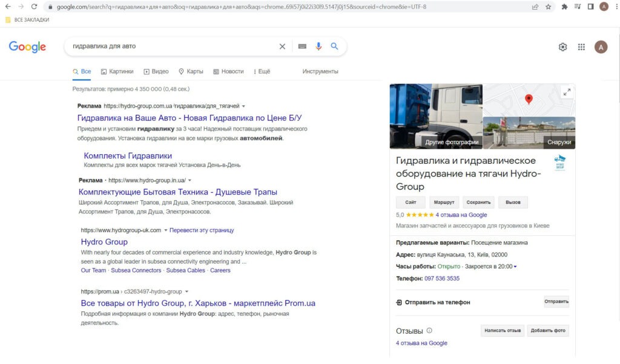Click 'Написать отзыв' button

503,331
